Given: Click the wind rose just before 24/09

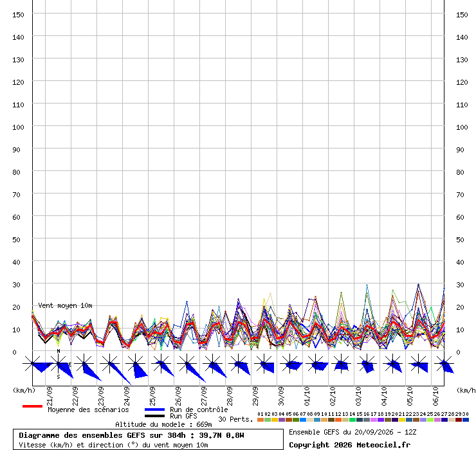Looking at the screenshot, I should (110, 363).
